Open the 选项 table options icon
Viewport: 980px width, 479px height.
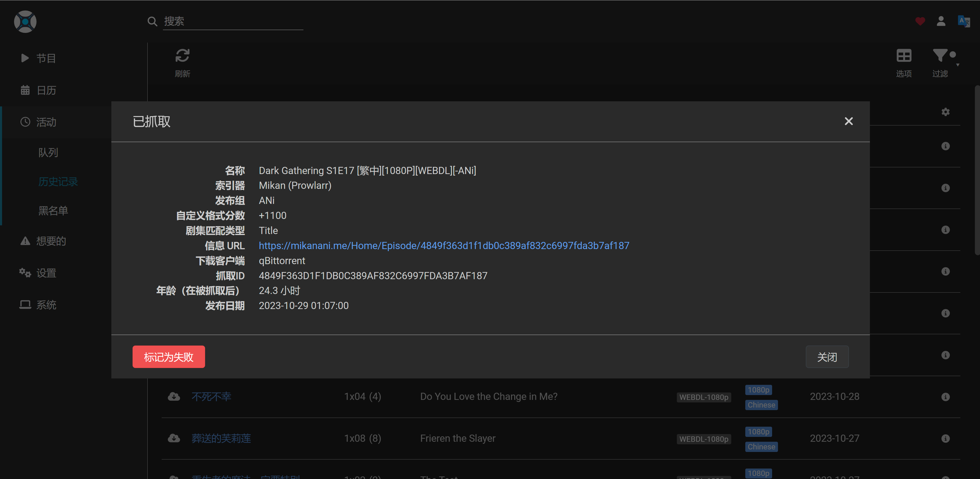tap(904, 56)
